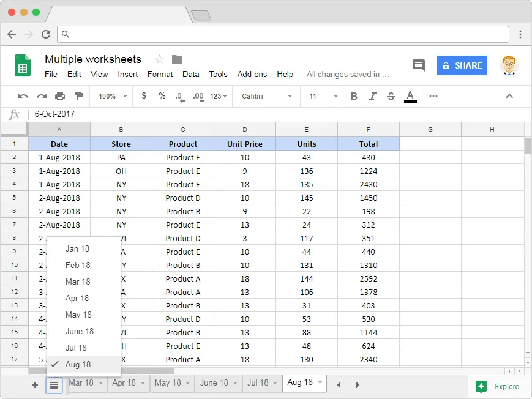Screen dimensions: 532x399
Task: Add a new worksheet
Action: [x=35, y=385]
